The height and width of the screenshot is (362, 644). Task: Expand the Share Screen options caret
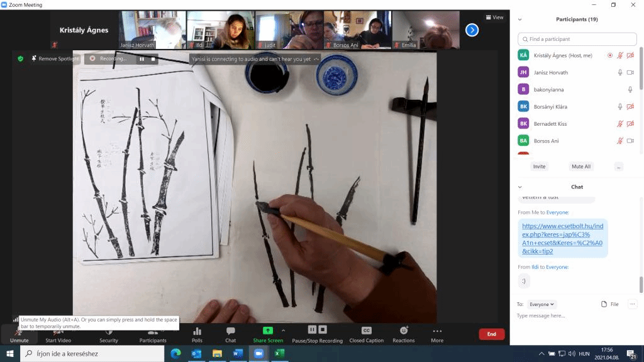click(x=284, y=331)
